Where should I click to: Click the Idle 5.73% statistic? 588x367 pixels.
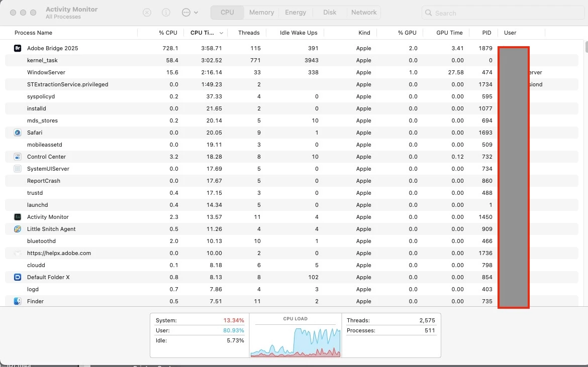200,341
